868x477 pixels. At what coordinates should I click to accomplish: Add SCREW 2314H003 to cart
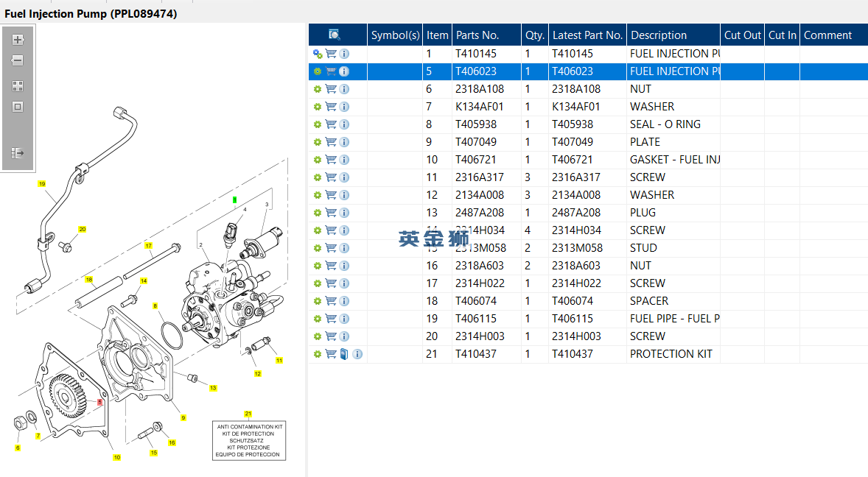click(331, 336)
